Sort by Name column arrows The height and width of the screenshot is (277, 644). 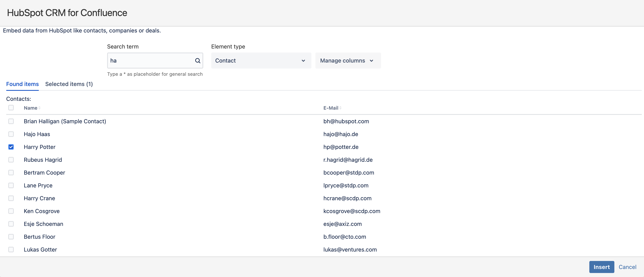(x=39, y=108)
